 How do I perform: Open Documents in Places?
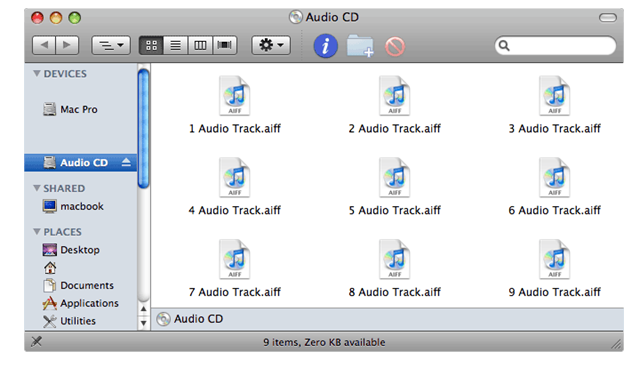pos(78,285)
